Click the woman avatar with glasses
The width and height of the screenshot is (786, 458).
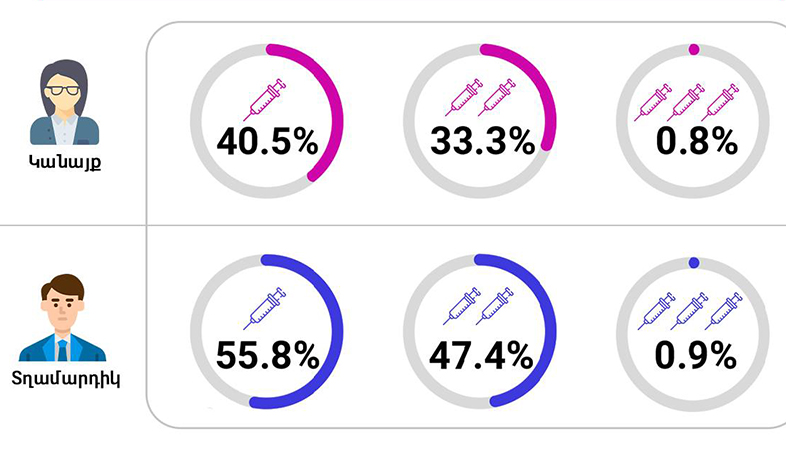point(64,104)
